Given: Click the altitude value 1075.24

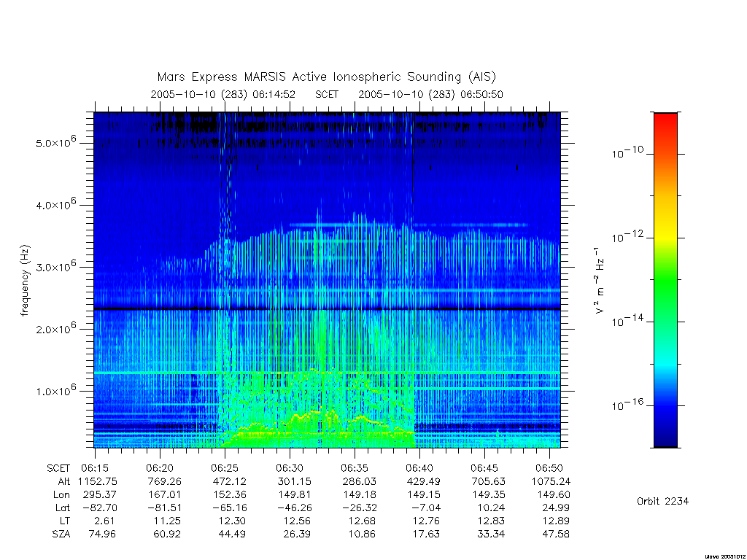Looking at the screenshot, I should click(551, 481).
